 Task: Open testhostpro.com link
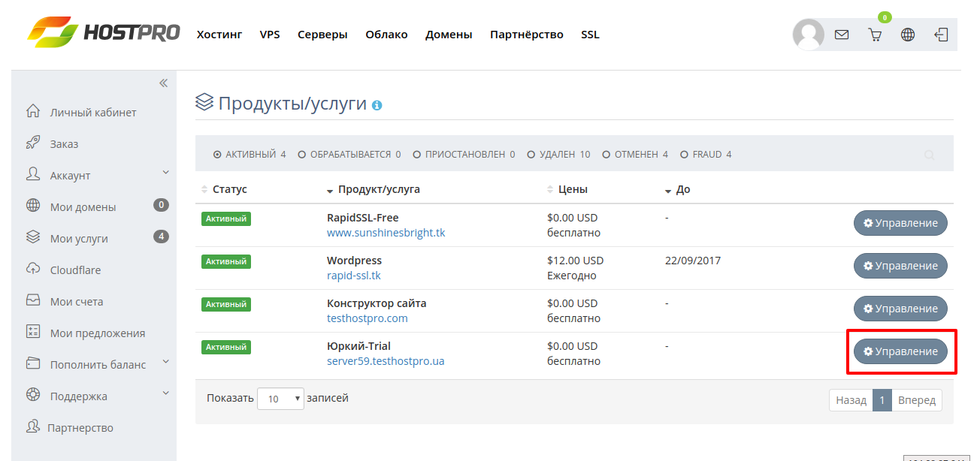click(367, 318)
